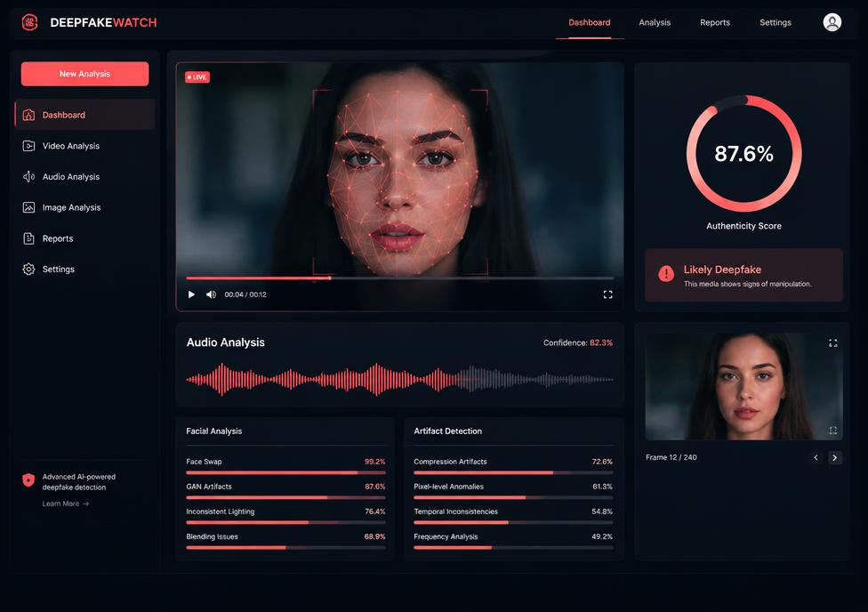Screen dimensions: 868x612
Task: Click the audio waveform timeline
Action: [x=399, y=379]
